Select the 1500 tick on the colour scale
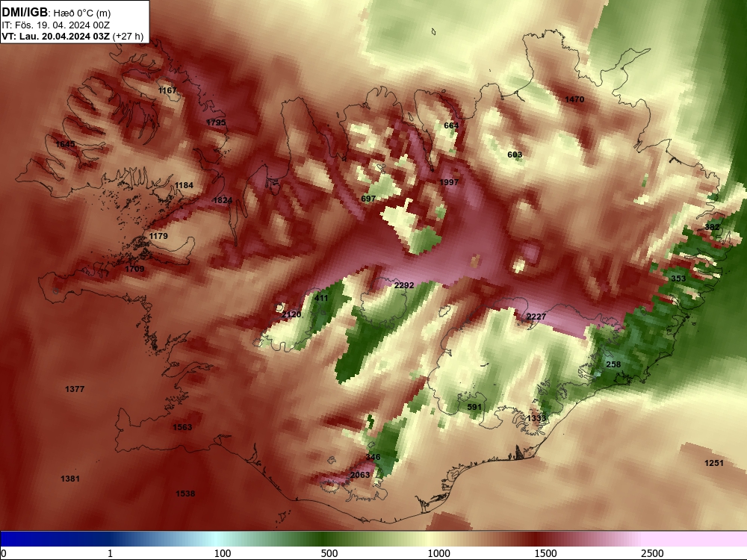The image size is (747, 560). 545,553
